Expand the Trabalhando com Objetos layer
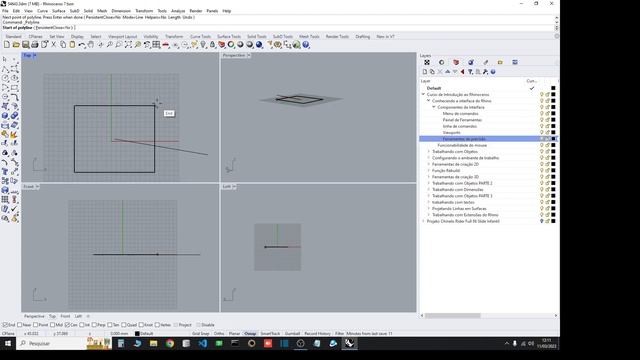The image size is (640, 360). (x=429, y=151)
